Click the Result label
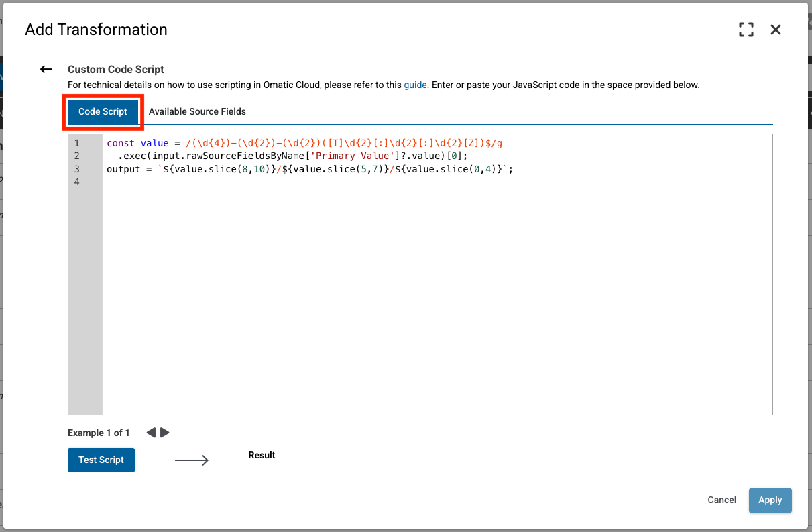The height and width of the screenshot is (532, 812). click(262, 455)
